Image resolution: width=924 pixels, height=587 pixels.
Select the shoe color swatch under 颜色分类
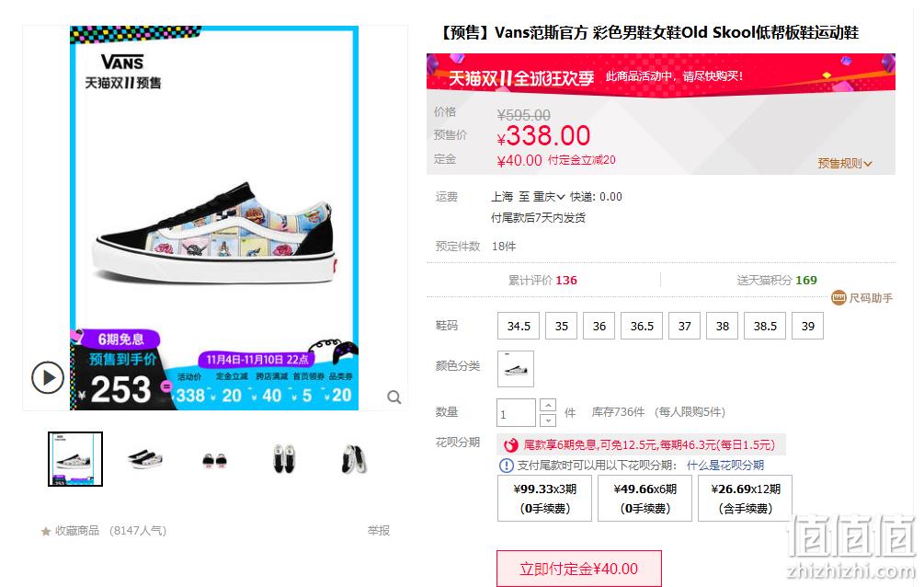pyautogui.click(x=516, y=369)
